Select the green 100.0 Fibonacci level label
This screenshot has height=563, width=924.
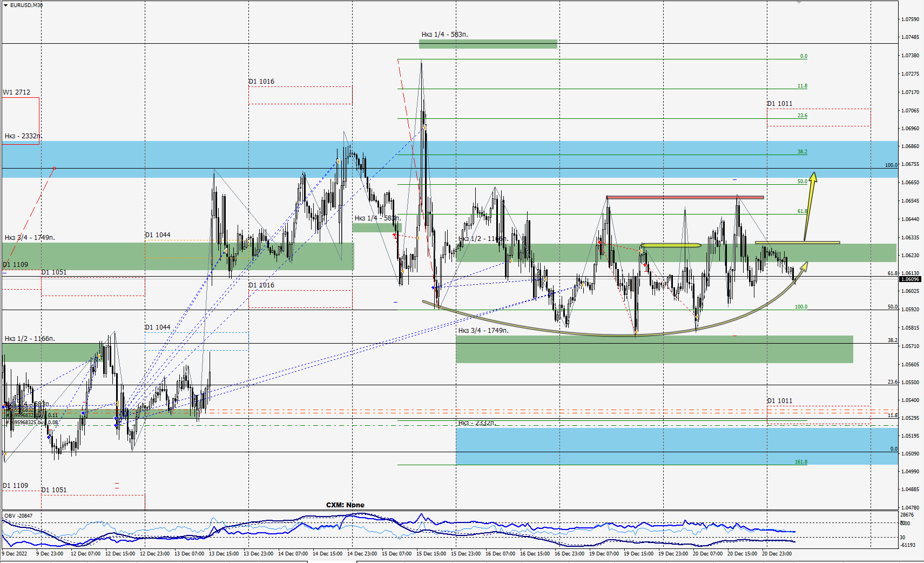(x=801, y=307)
